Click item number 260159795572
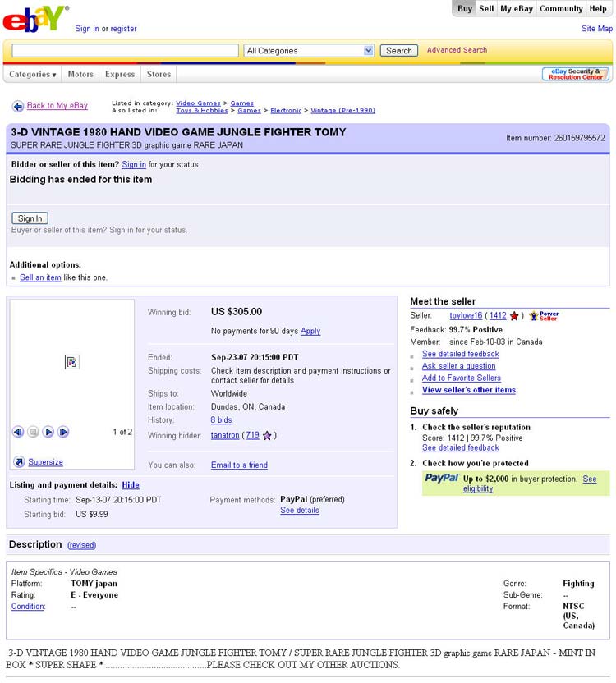 (579, 138)
